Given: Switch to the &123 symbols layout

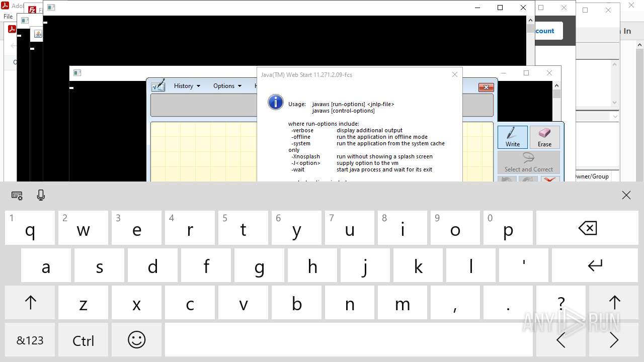Looking at the screenshot, I should (30, 340).
